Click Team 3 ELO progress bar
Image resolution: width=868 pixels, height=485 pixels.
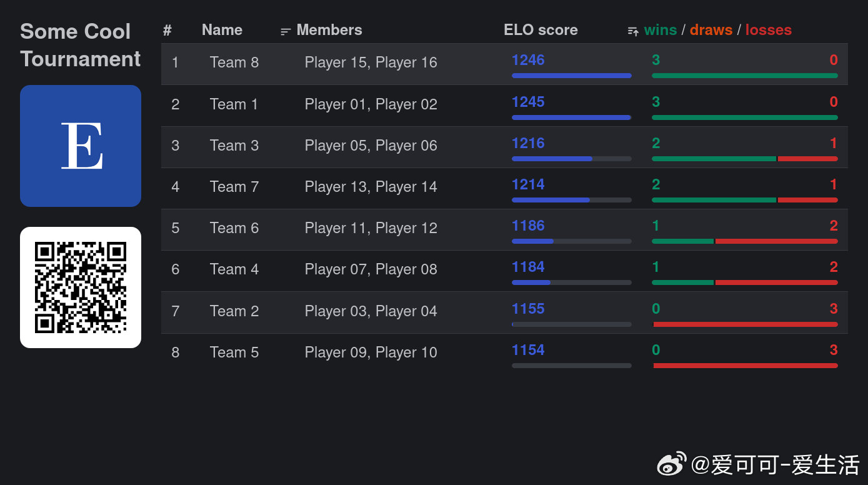pyautogui.click(x=572, y=159)
